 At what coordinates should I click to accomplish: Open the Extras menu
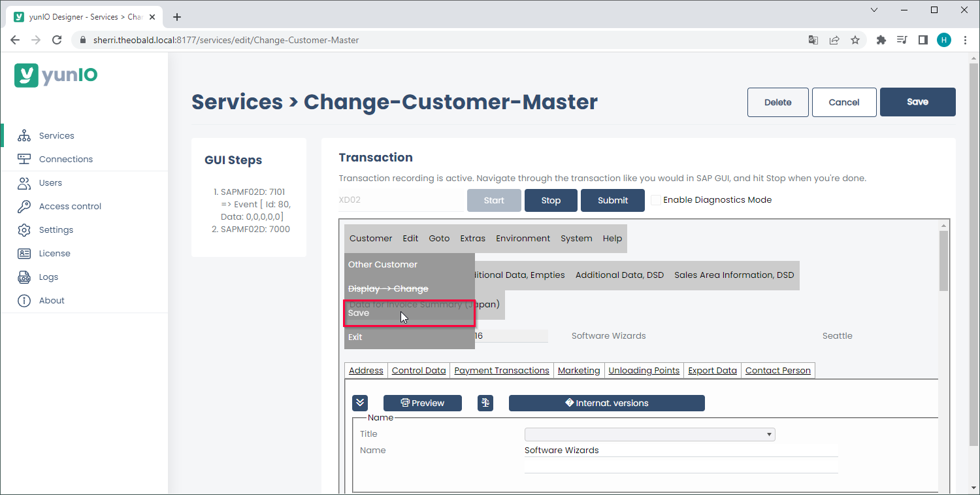click(x=473, y=239)
